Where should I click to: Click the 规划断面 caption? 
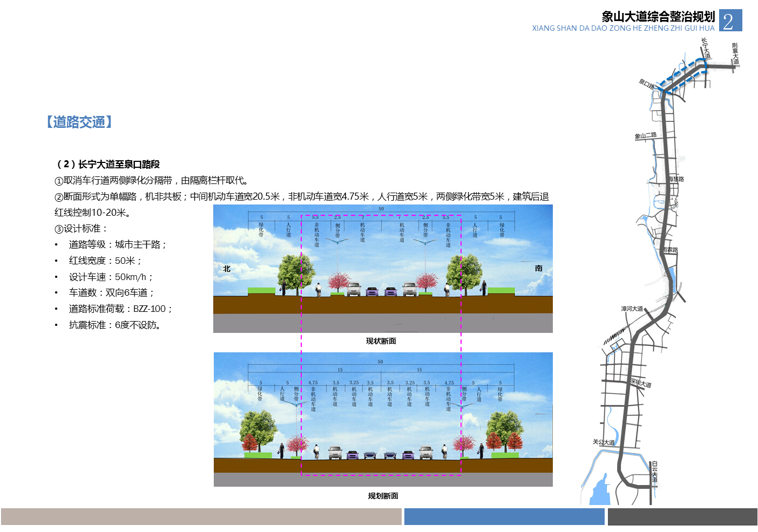tap(383, 496)
